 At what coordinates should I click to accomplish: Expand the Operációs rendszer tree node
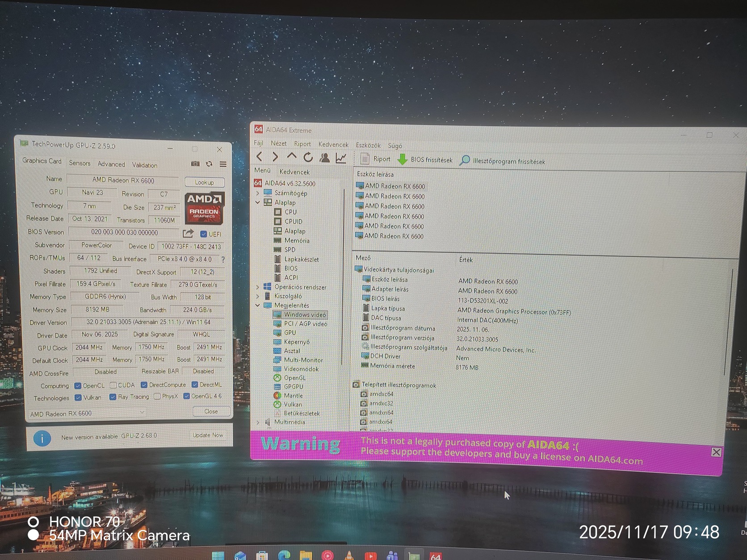258,287
